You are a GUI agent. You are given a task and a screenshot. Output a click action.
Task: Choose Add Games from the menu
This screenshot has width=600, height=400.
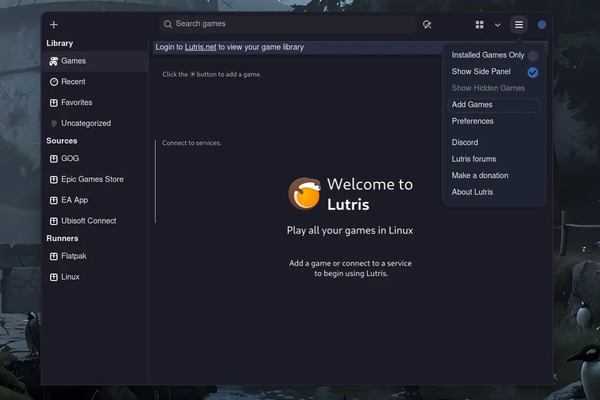[494, 105]
